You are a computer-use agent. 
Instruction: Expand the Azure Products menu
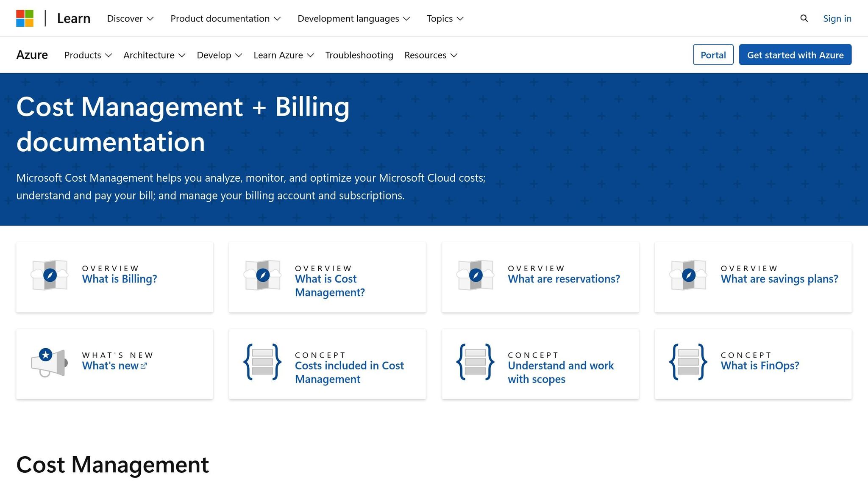[x=88, y=55]
